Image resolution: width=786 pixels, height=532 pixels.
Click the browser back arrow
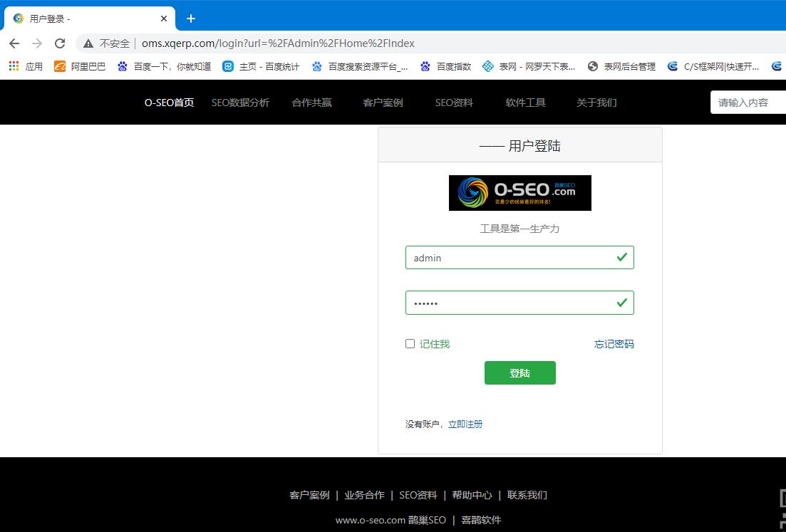(x=14, y=43)
